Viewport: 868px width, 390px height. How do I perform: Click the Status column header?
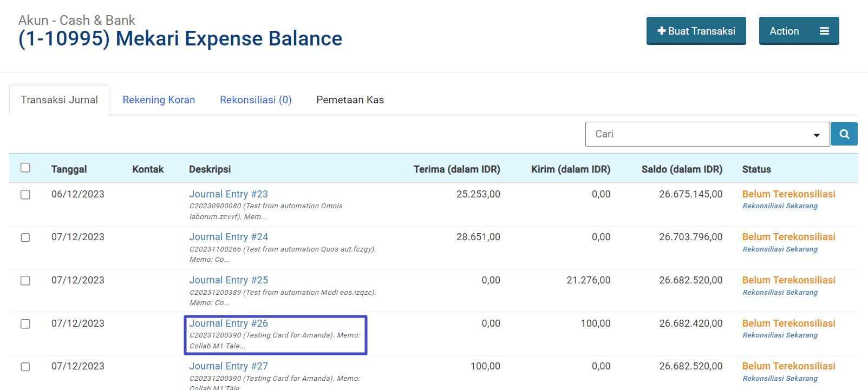coord(756,169)
